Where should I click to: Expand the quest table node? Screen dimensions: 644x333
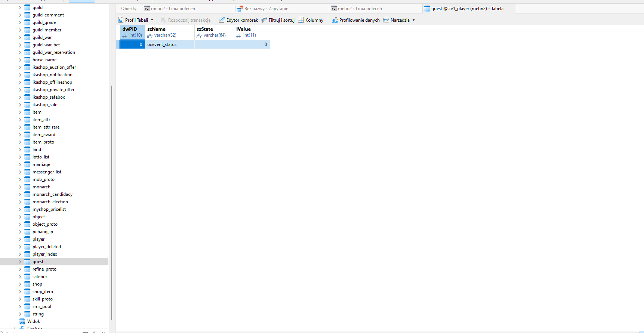(x=20, y=262)
